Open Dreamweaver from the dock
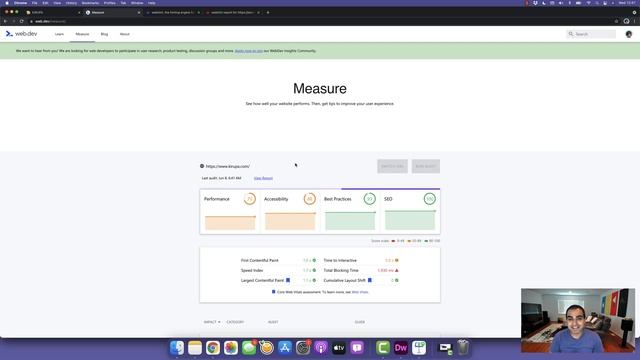640x360 pixels. 401,348
